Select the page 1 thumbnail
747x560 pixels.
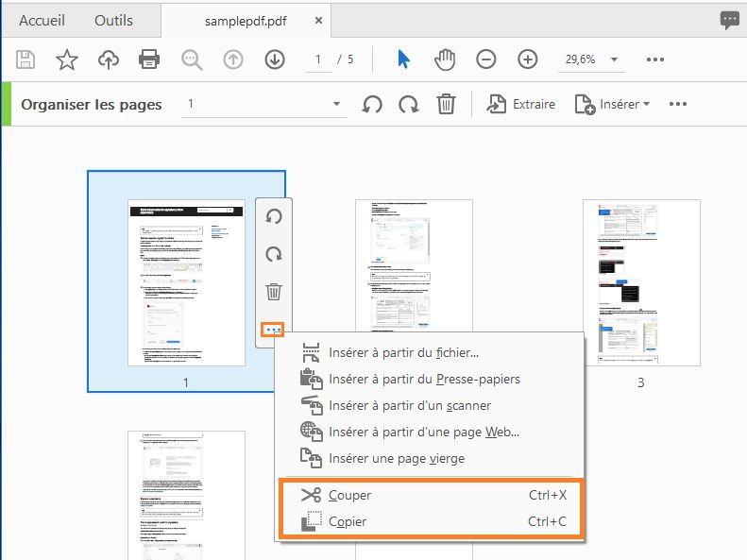186,283
